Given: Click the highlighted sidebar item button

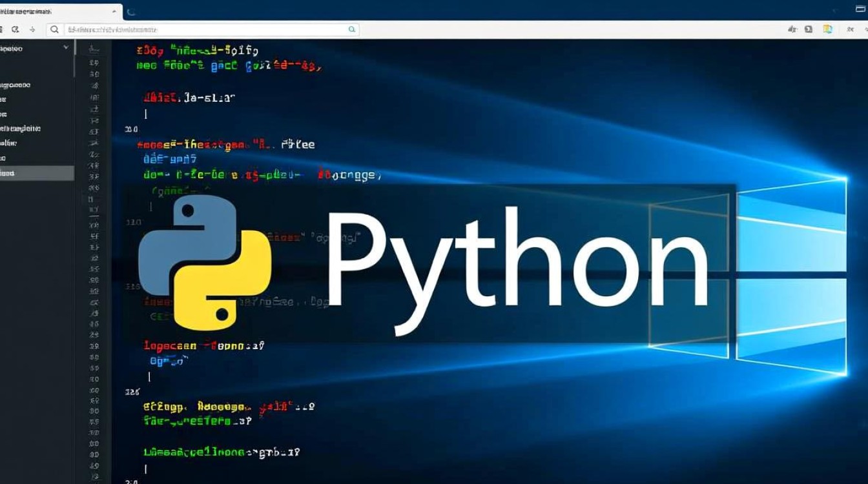Looking at the screenshot, I should coord(36,173).
